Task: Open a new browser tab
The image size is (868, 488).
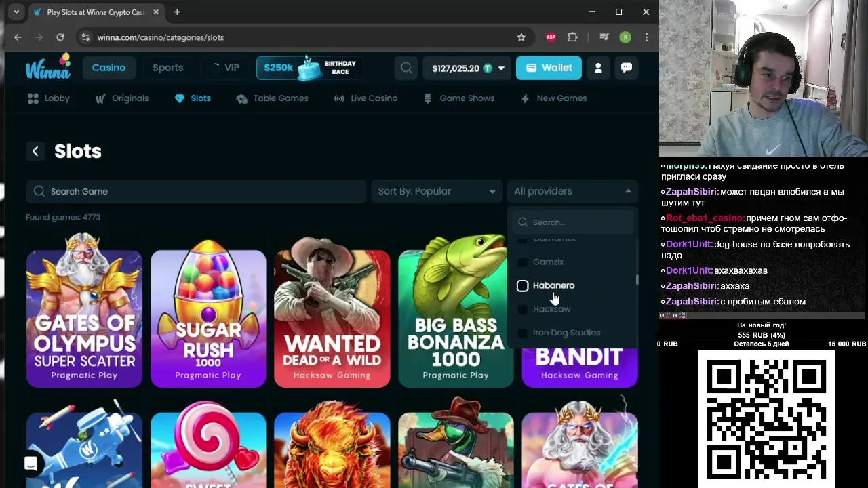Action: (177, 12)
